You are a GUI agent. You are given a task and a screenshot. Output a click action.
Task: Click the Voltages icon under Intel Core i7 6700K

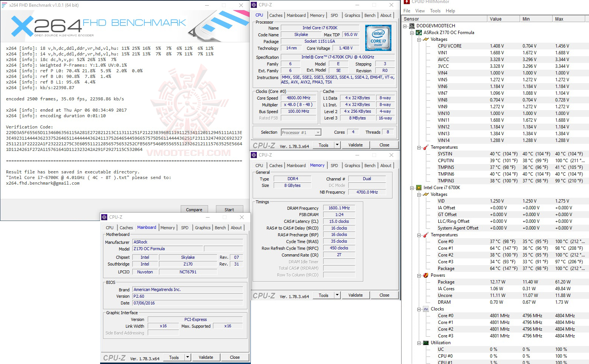tap(426, 194)
